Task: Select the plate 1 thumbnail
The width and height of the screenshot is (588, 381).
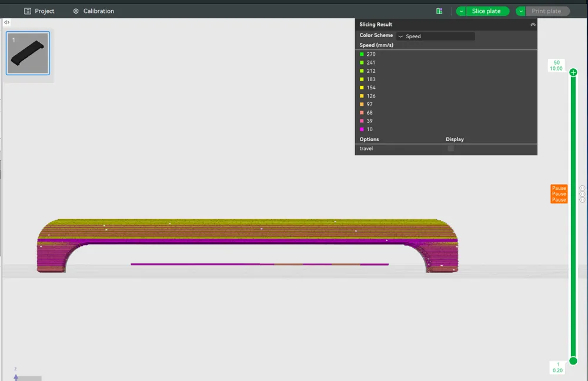Action: click(28, 54)
